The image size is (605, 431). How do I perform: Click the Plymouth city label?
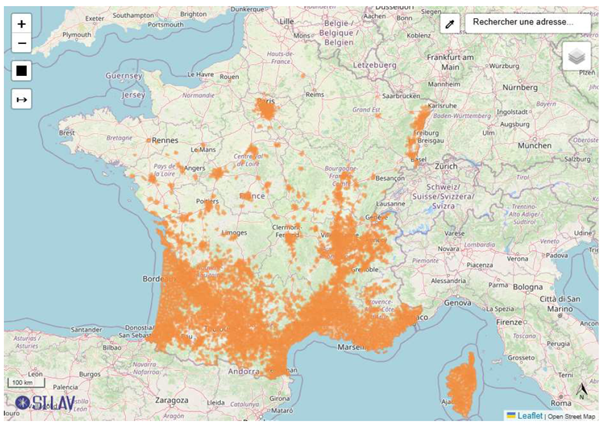77,35
